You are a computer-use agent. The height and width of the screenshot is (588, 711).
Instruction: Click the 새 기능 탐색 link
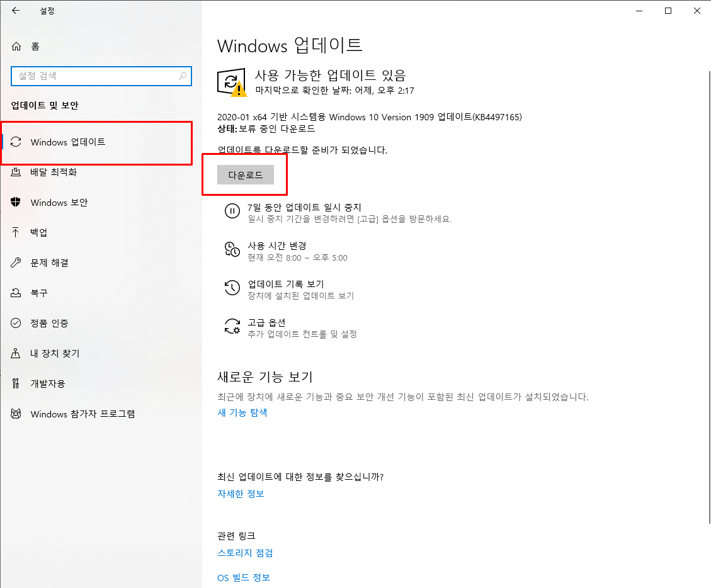tap(242, 412)
